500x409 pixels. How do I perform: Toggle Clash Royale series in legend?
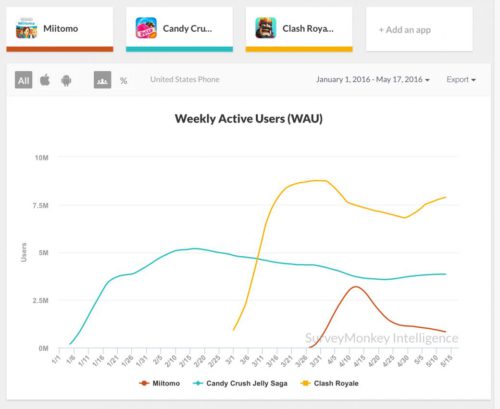point(330,383)
